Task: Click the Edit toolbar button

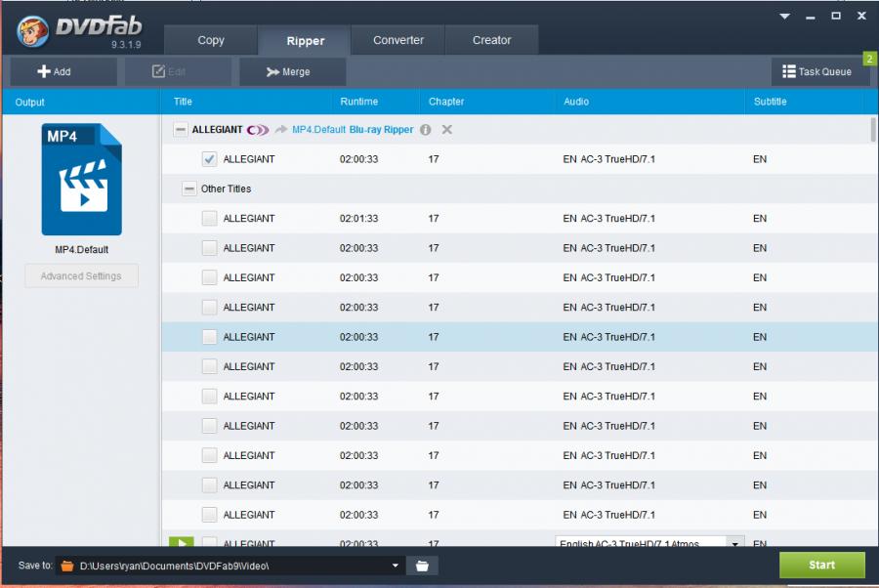Action: (x=179, y=71)
